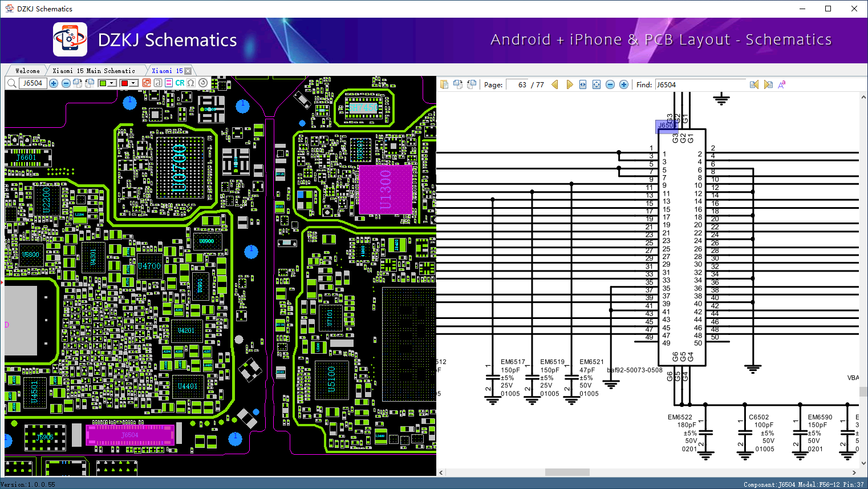Click the search magnifier in PCB toolbar

(11, 83)
